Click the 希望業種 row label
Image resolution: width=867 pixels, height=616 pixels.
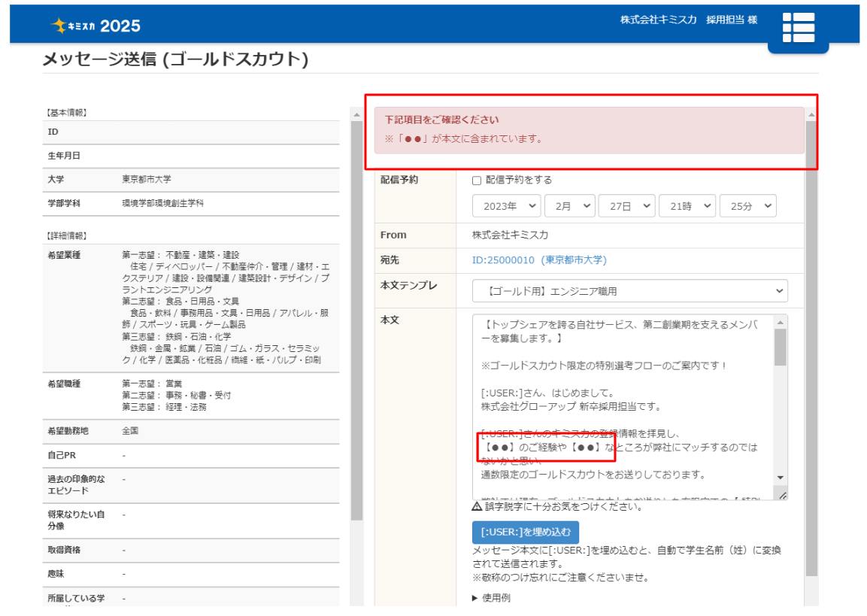pos(64,255)
